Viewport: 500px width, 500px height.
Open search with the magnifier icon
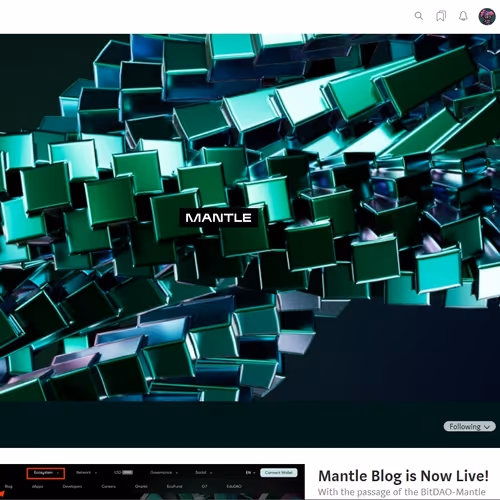(x=419, y=16)
